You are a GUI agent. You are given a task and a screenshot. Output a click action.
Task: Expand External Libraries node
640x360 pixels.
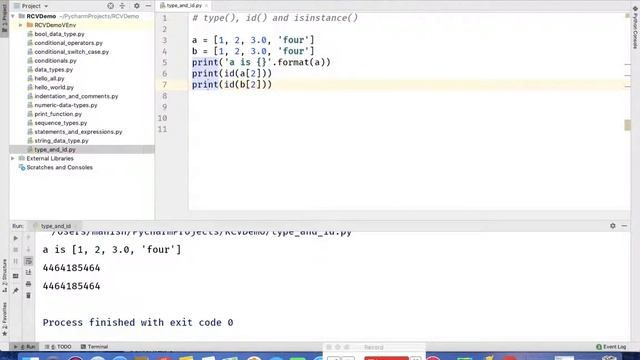pyautogui.click(x=13, y=158)
